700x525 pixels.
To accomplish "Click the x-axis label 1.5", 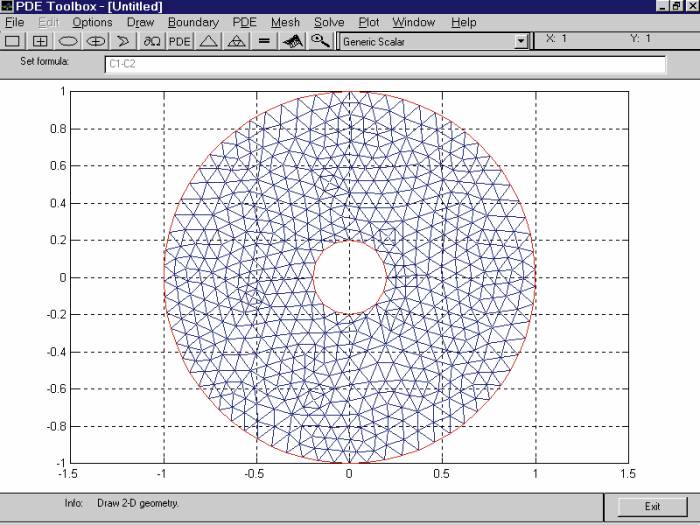I will [x=628, y=474].
